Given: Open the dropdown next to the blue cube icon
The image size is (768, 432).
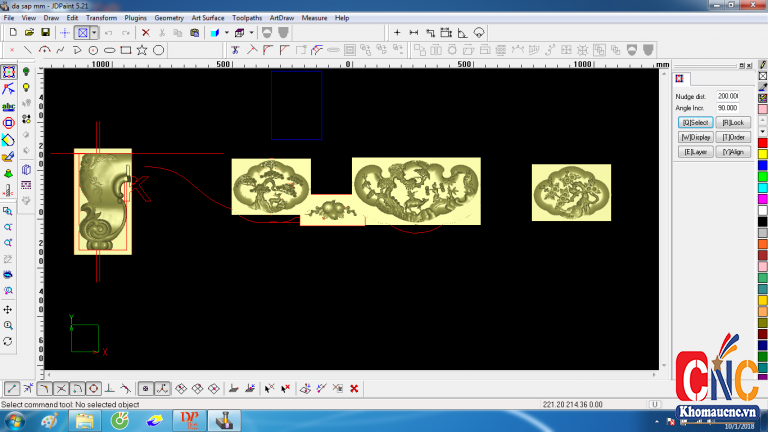Looking at the screenshot, I should coord(226,32).
